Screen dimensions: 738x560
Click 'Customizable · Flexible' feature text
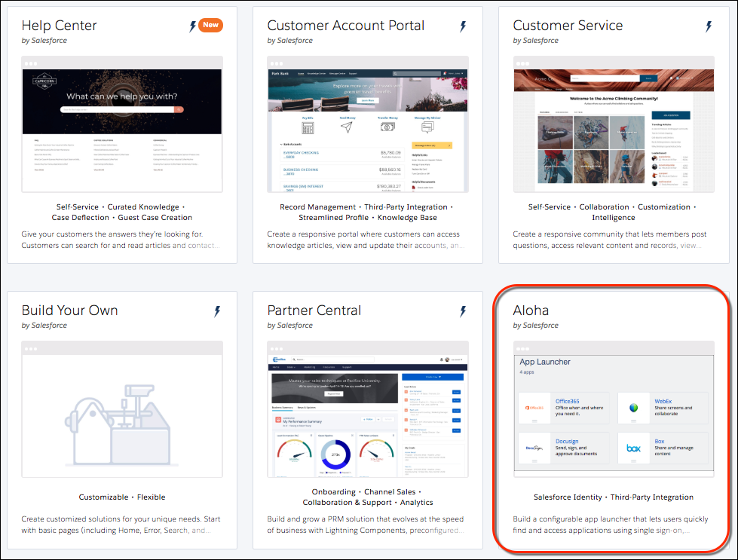coord(122,497)
